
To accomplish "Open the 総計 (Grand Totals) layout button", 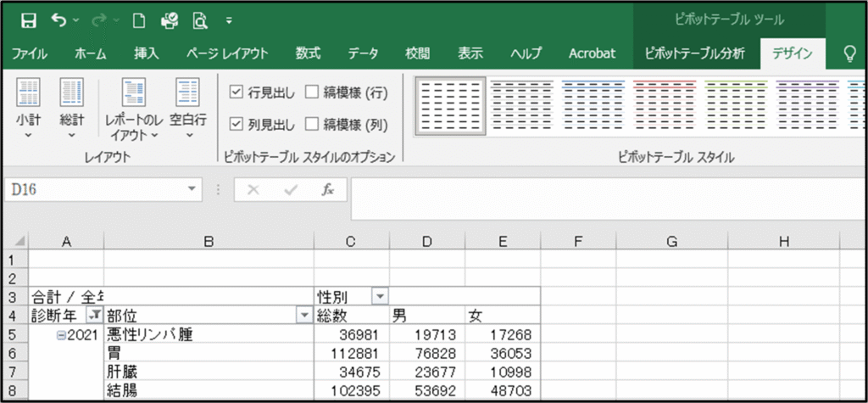I will tap(71, 108).
